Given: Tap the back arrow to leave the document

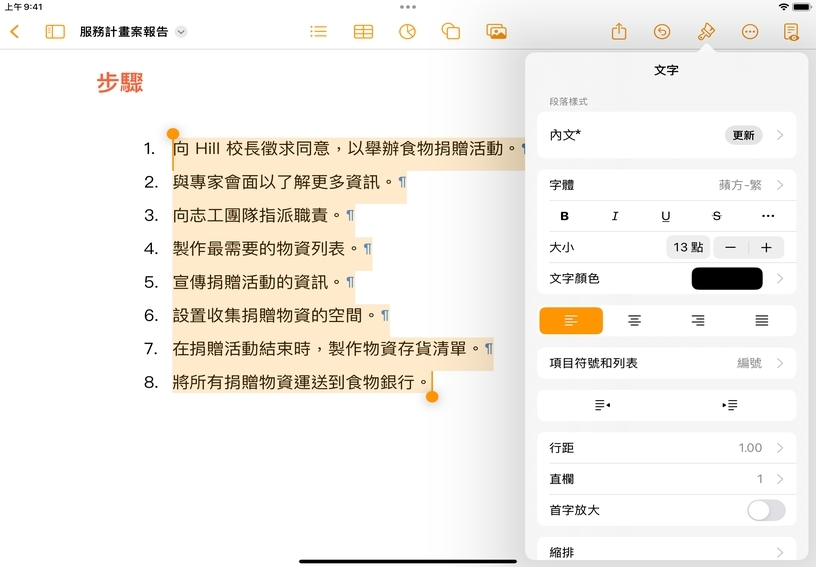Looking at the screenshot, I should pyautogui.click(x=14, y=32).
